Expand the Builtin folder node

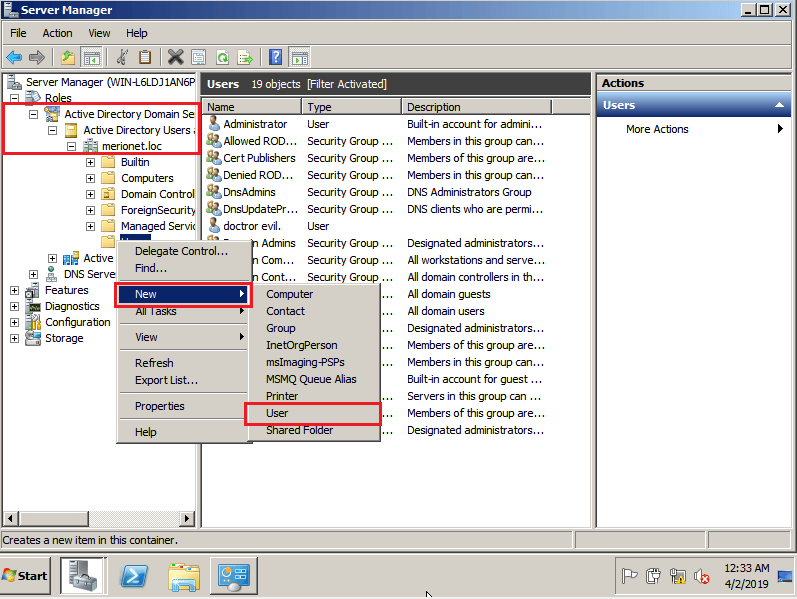click(90, 162)
